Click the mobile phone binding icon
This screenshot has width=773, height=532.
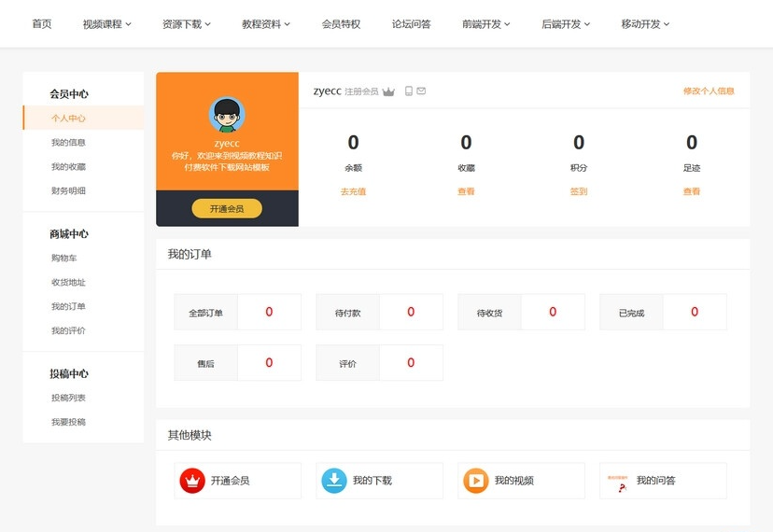pos(409,91)
